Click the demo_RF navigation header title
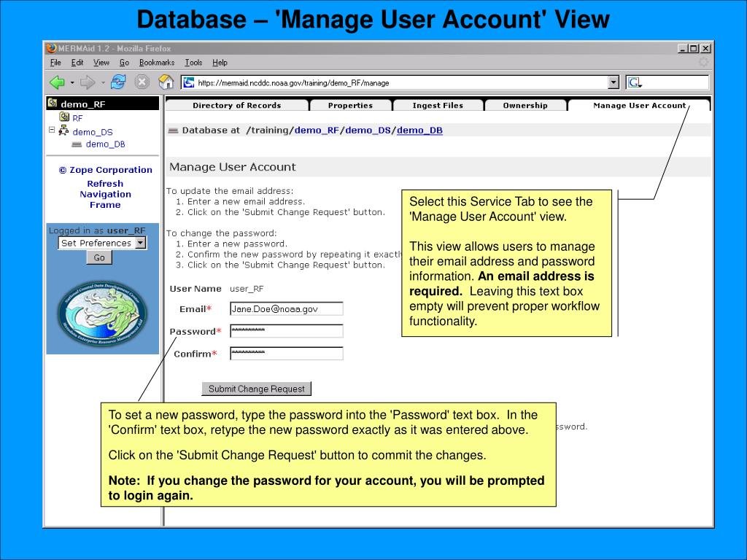 tap(83, 104)
